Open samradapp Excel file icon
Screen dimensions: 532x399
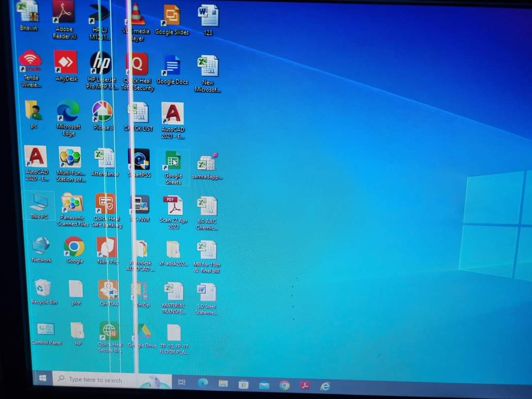(207, 166)
